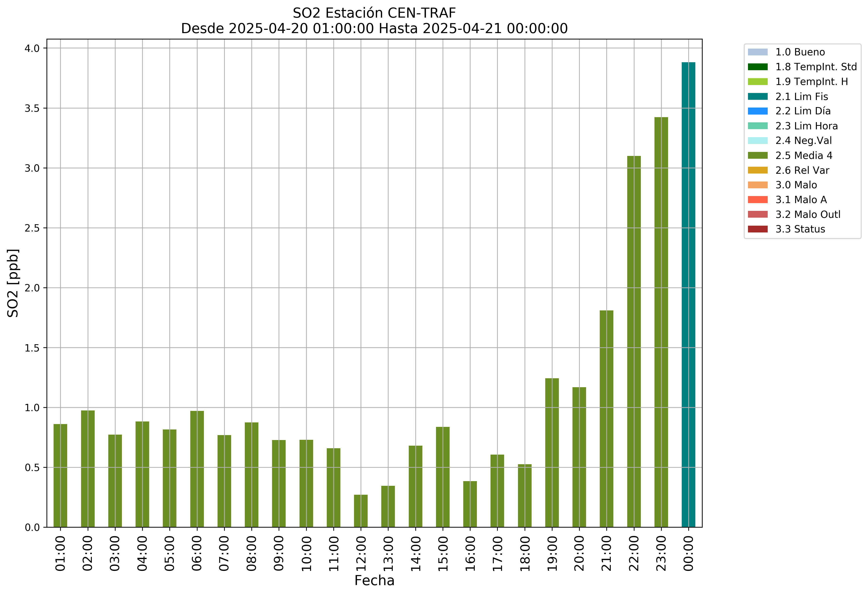Click the bar at 23:00
The height and width of the screenshot is (595, 868).
coord(661,322)
